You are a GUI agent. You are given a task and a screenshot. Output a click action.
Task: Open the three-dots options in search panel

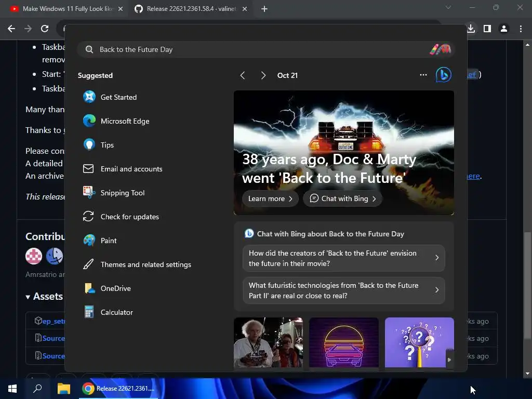tap(423, 75)
